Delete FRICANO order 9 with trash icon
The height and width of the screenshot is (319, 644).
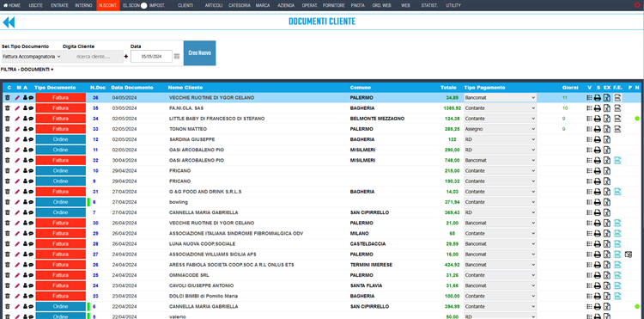tap(8, 181)
